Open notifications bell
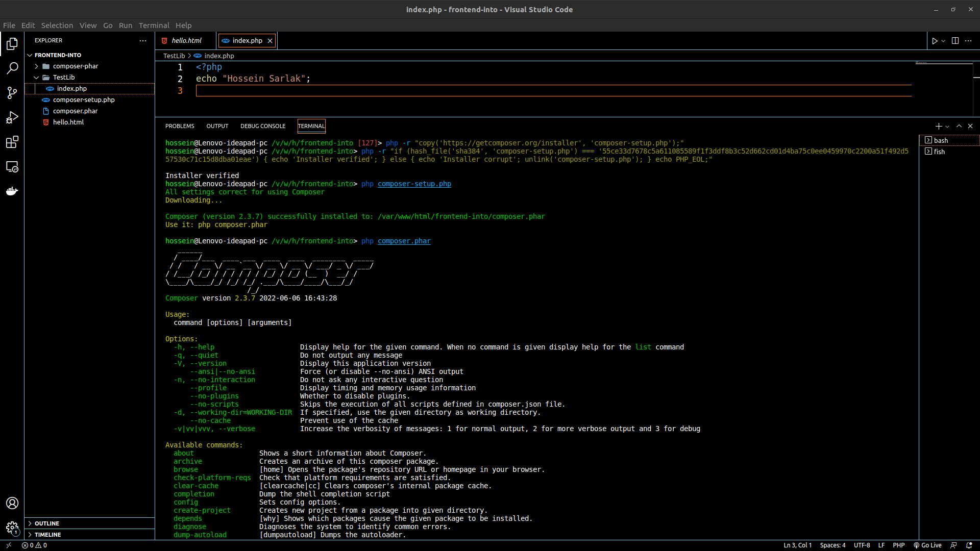This screenshot has width=980, height=551. pyautogui.click(x=969, y=545)
